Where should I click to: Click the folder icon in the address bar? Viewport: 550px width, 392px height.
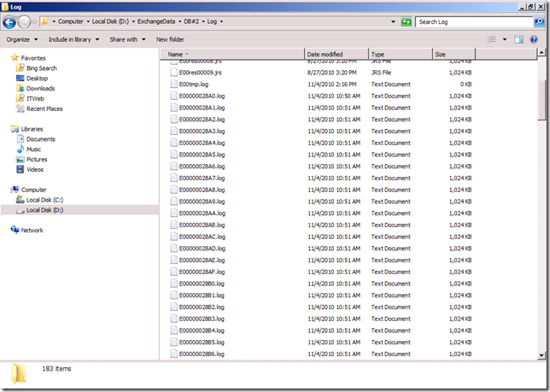click(44, 21)
